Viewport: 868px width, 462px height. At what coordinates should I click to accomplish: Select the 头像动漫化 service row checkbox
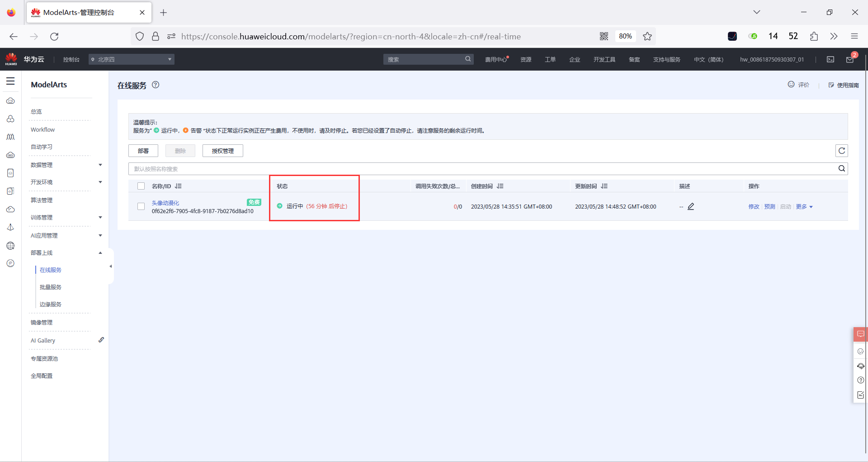141,206
